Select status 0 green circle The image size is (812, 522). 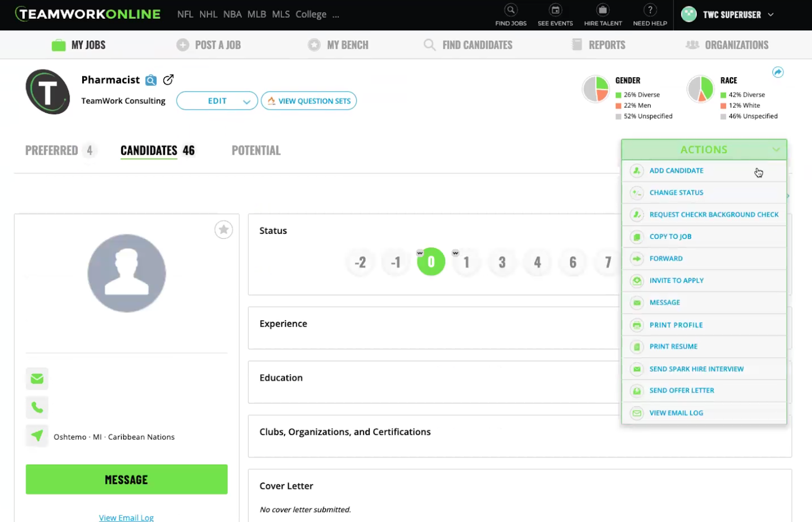(431, 262)
